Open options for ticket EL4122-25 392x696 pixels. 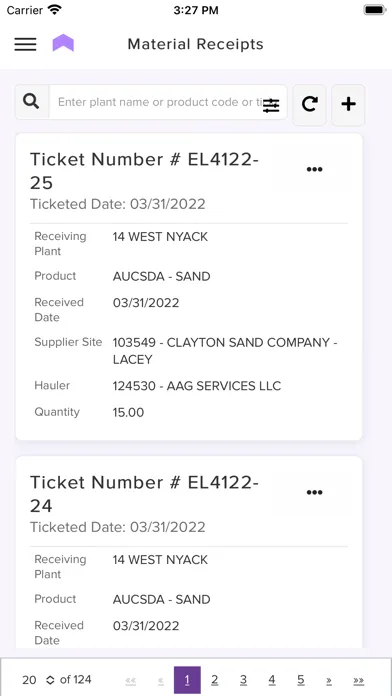tap(314, 169)
